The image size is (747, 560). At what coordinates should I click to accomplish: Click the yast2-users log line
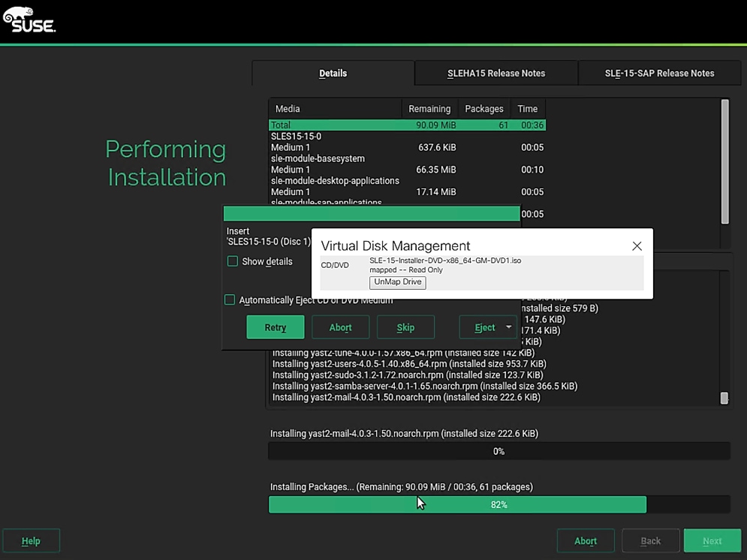click(x=409, y=364)
